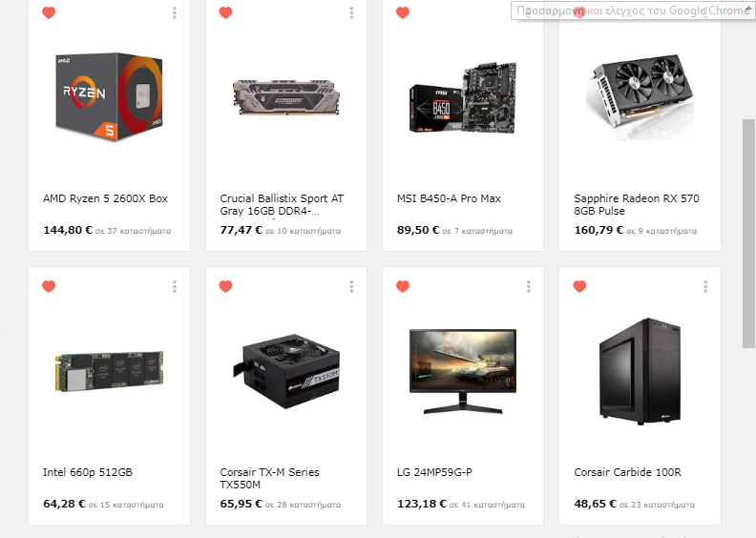
Task: Toggle favorite heart for LG 24MP59G-P
Action: tap(403, 286)
